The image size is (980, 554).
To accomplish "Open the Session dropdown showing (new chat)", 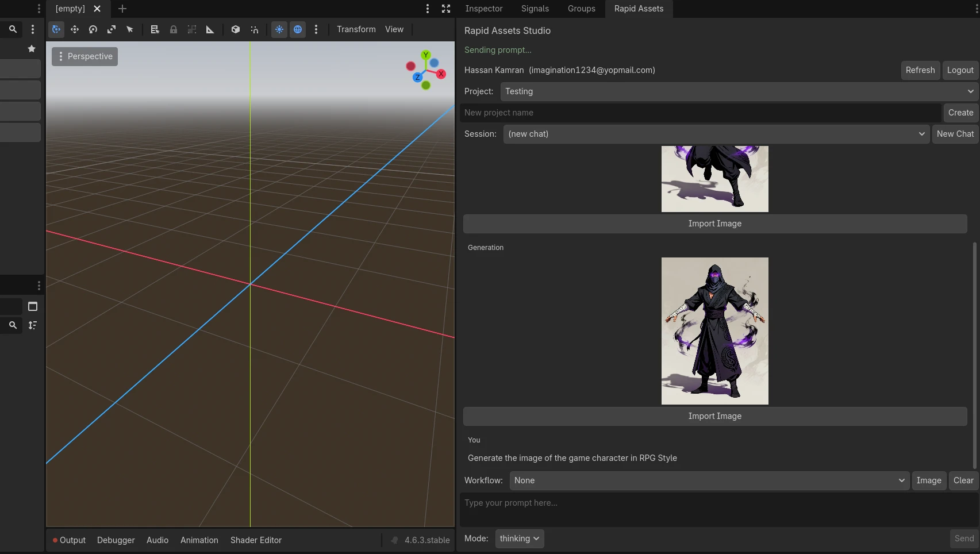I will point(716,134).
